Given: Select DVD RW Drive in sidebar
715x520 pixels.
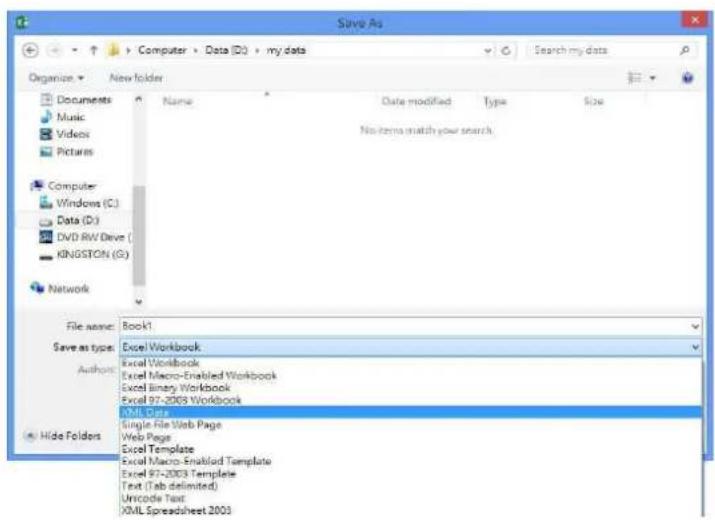Looking at the screenshot, I should pyautogui.click(x=85, y=237).
